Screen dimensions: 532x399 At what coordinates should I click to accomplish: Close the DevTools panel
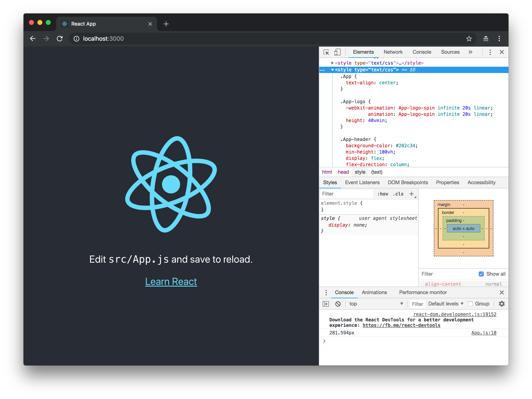[x=502, y=52]
